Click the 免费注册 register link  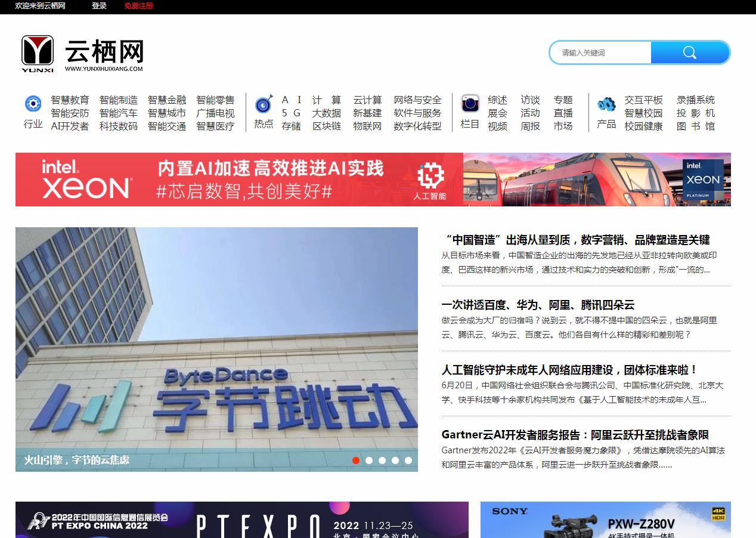[139, 6]
